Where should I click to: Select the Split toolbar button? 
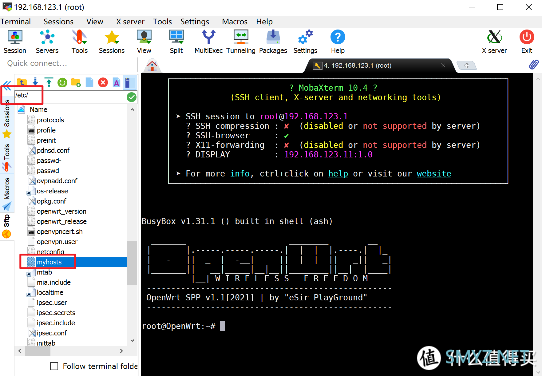[176, 41]
